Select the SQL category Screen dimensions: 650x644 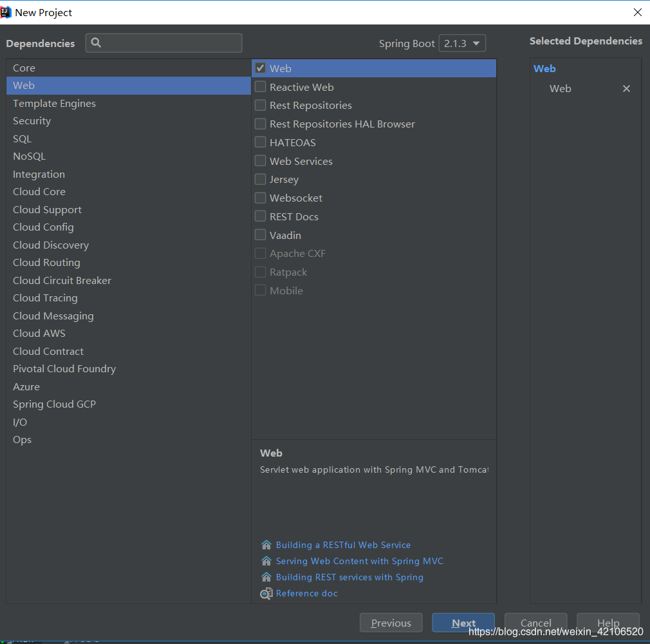[x=129, y=138]
